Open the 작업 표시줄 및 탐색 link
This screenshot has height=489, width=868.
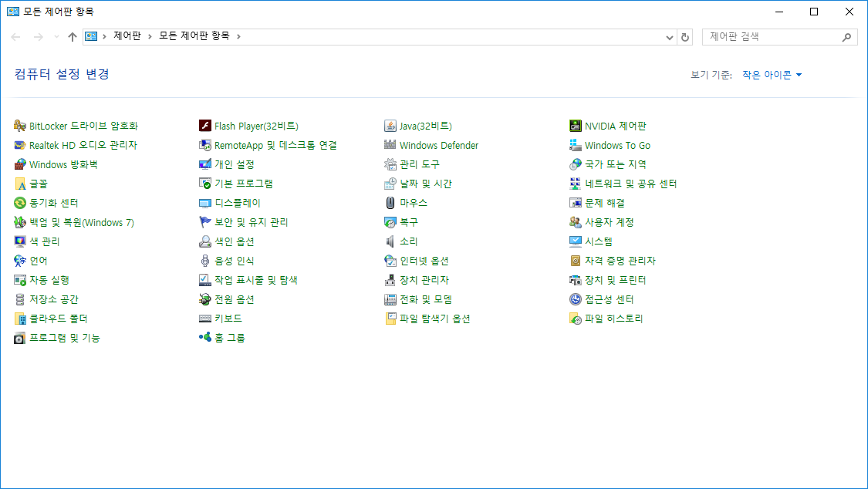256,281
